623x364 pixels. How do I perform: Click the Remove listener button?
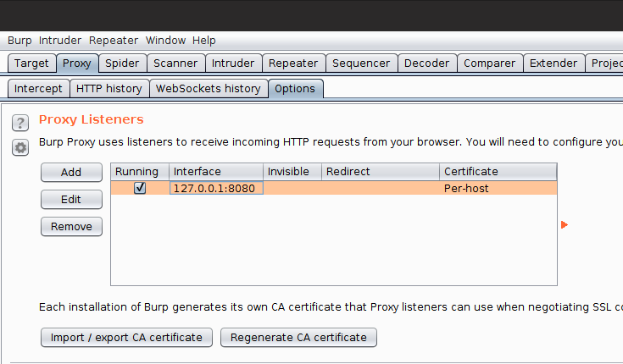tap(71, 227)
